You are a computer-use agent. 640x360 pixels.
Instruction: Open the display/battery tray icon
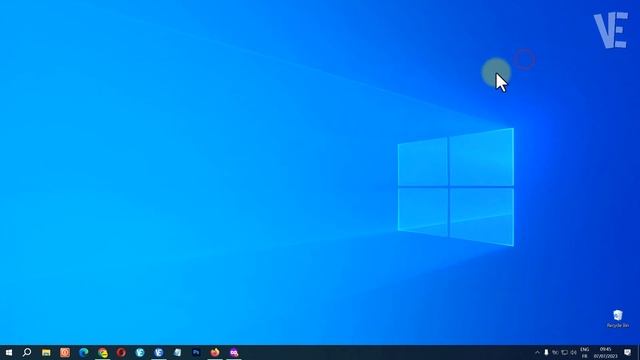[564, 352]
